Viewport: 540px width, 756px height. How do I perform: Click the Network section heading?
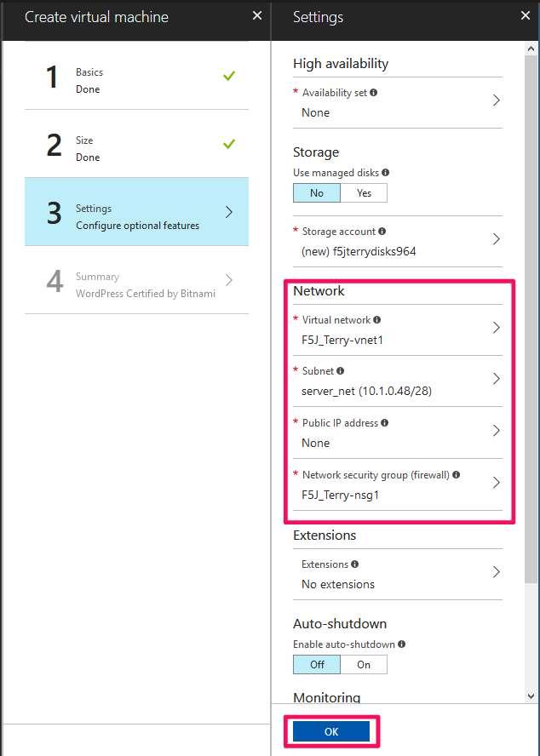tap(319, 290)
